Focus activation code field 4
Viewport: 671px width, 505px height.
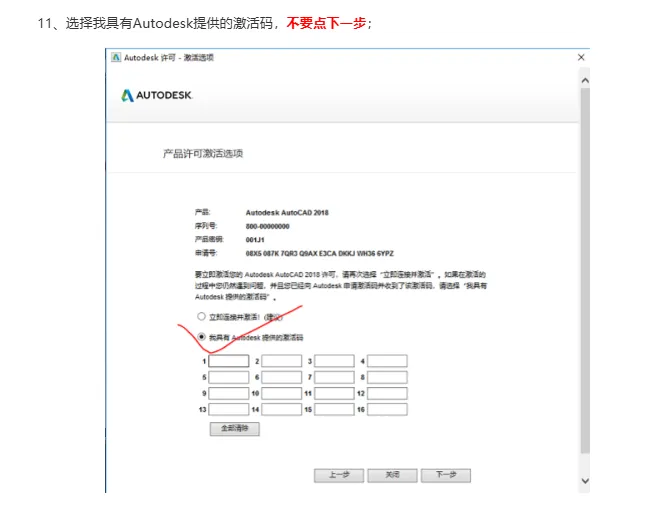[387, 361]
